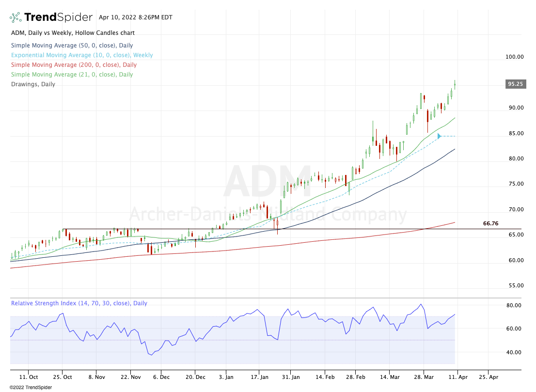Click the 60.00 price axis label
Screen dimensions: 536x392
[x=516, y=260]
